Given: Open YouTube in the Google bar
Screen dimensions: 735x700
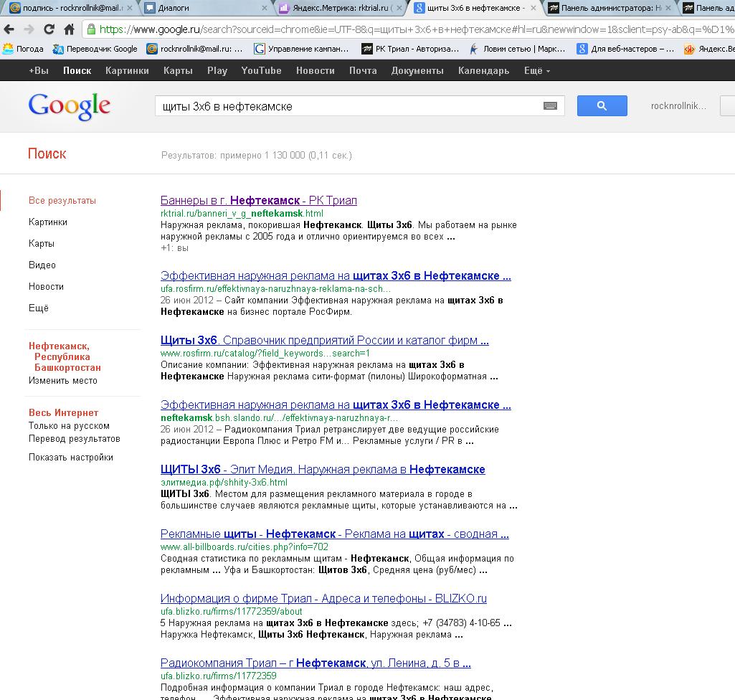Looking at the screenshot, I should (261, 71).
